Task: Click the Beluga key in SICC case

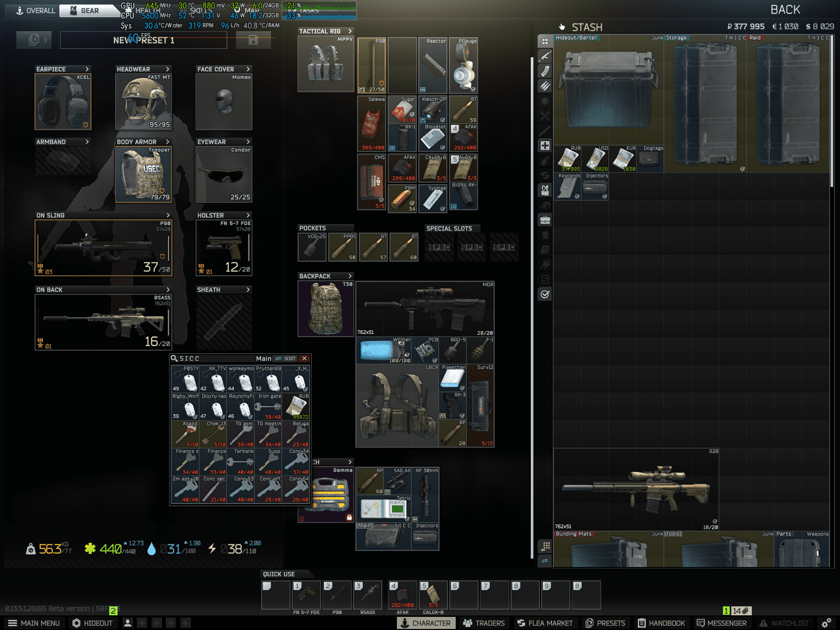Action: click(296, 434)
